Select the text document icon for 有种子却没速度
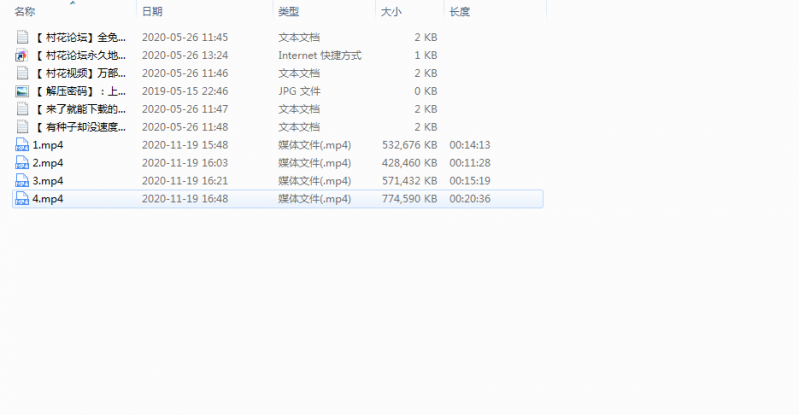 22,127
